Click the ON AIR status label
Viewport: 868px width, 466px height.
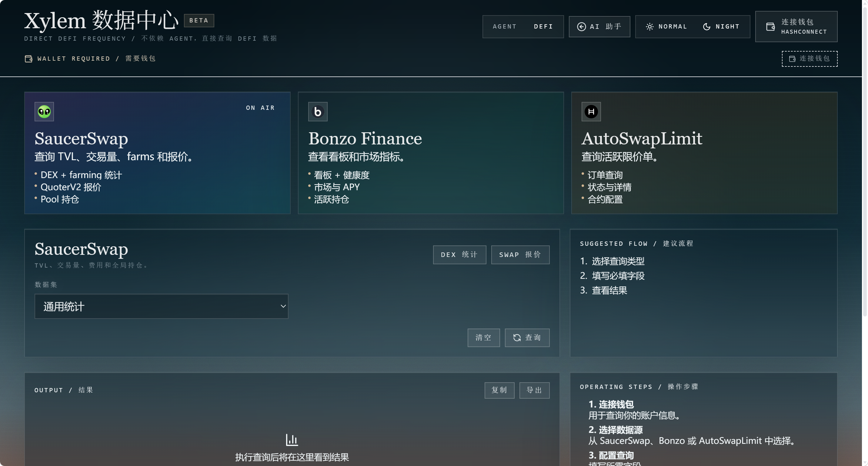[x=260, y=108]
